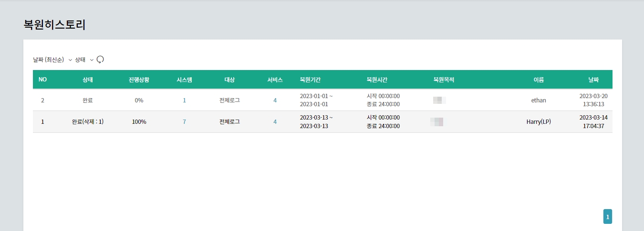Click the blurred 복원목적 value in ethan's row

[x=439, y=100]
